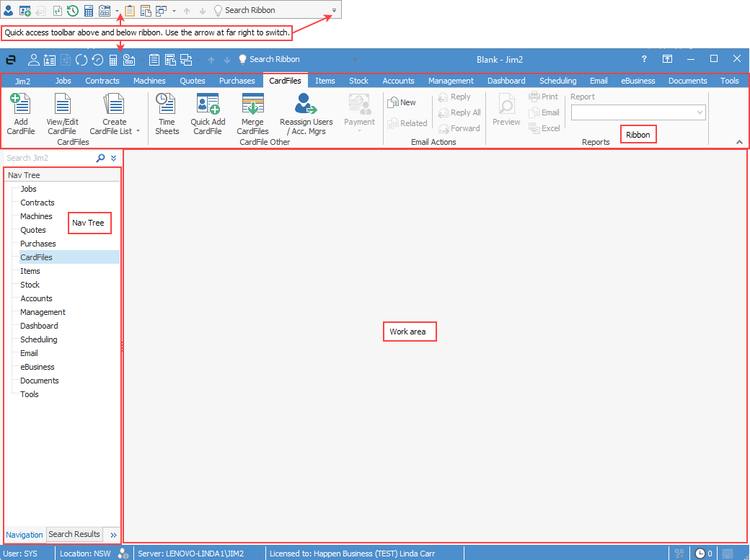Select Dashboard in the Nav Tree

point(39,326)
